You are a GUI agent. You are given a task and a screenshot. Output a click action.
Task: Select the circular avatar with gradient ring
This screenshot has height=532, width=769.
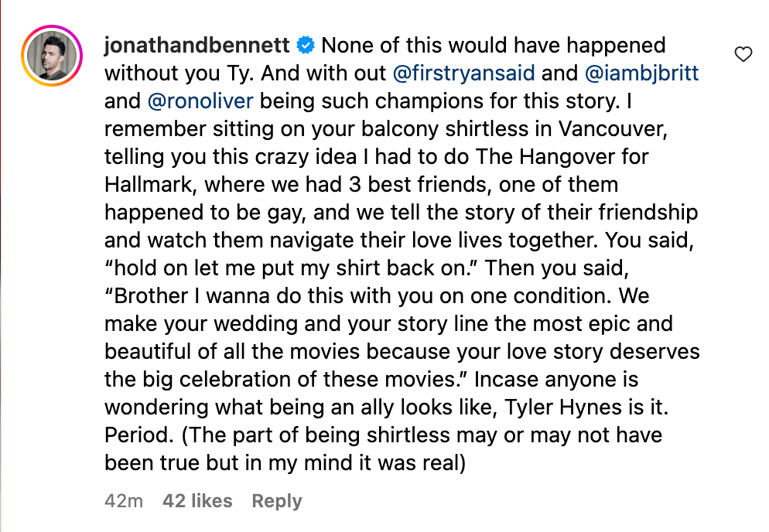click(51, 55)
